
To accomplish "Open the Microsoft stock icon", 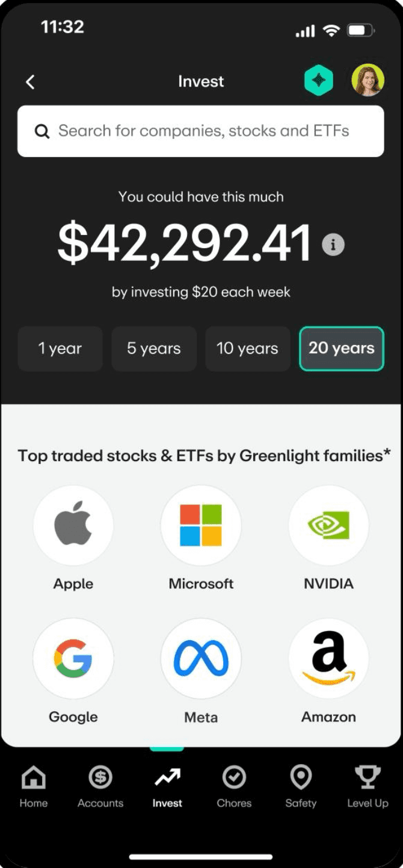I will pos(201,525).
